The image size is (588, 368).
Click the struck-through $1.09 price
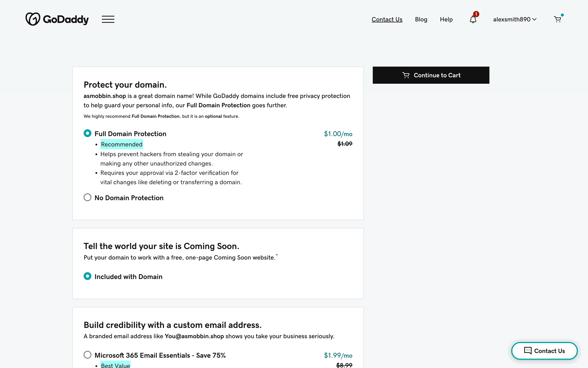point(345,144)
